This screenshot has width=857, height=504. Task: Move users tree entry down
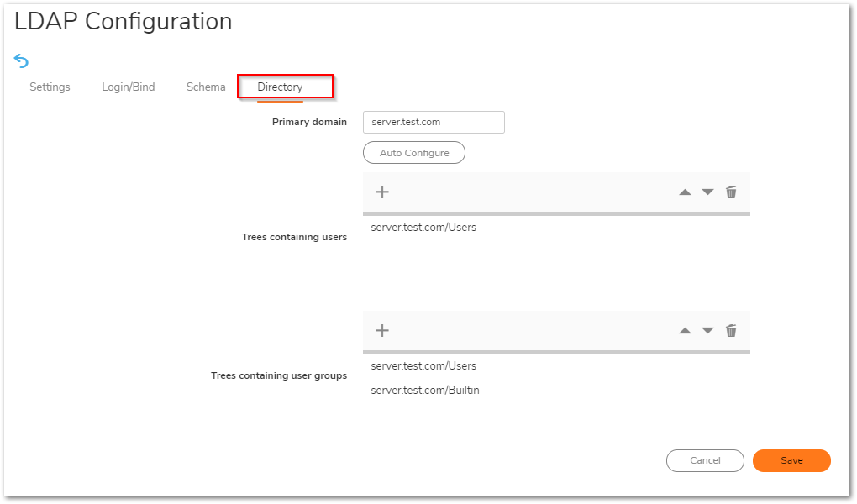707,192
